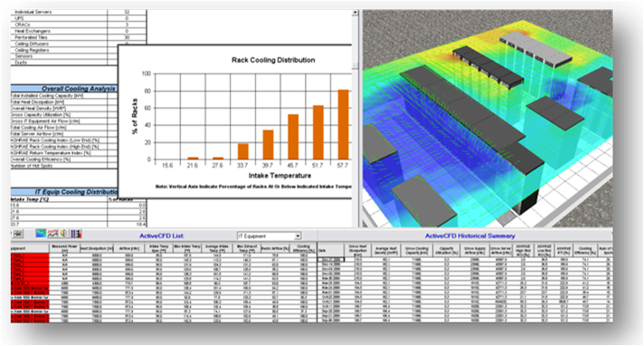Screen dimensions: 644x346
Task: Click the gray printer icon at toolbar left
Action: [17, 234]
